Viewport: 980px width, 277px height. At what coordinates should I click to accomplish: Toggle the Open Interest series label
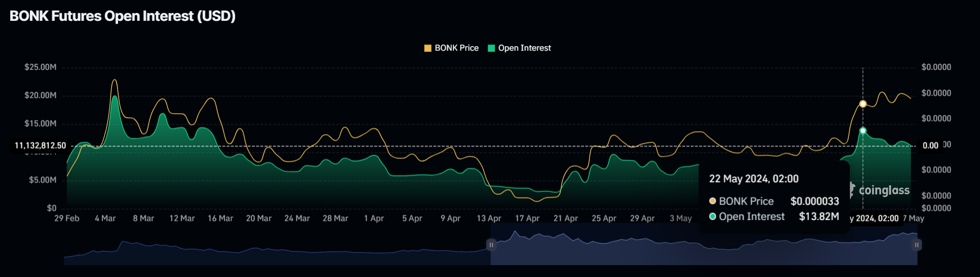coord(524,48)
